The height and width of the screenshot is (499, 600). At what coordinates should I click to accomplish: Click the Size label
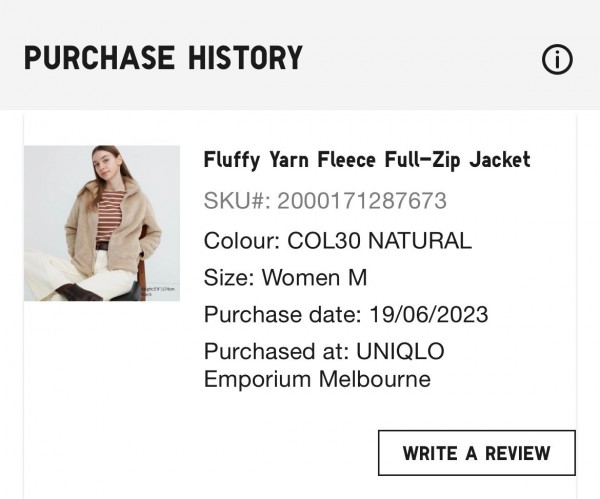(229, 277)
